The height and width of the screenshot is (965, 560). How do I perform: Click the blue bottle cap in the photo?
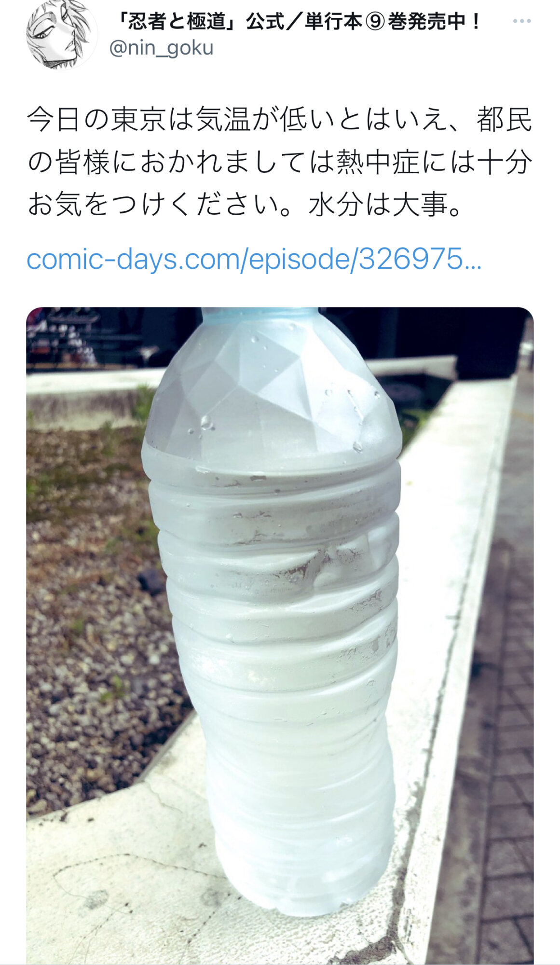coord(260,314)
